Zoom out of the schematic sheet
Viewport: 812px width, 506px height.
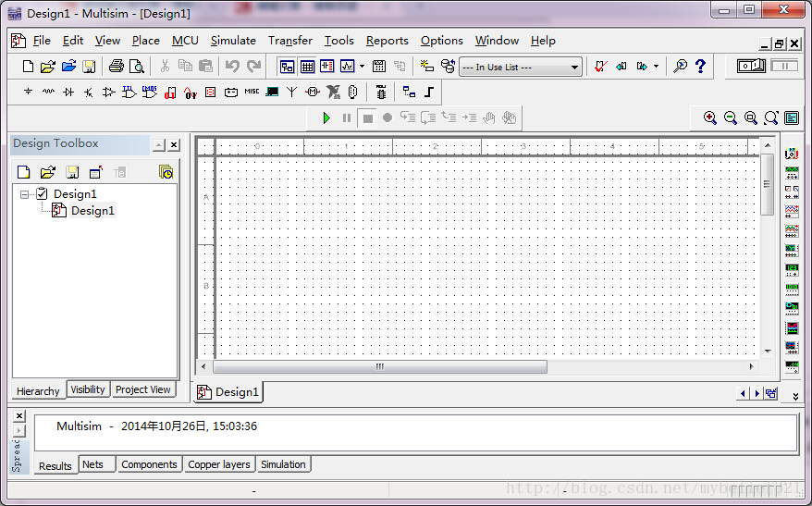coord(731,118)
